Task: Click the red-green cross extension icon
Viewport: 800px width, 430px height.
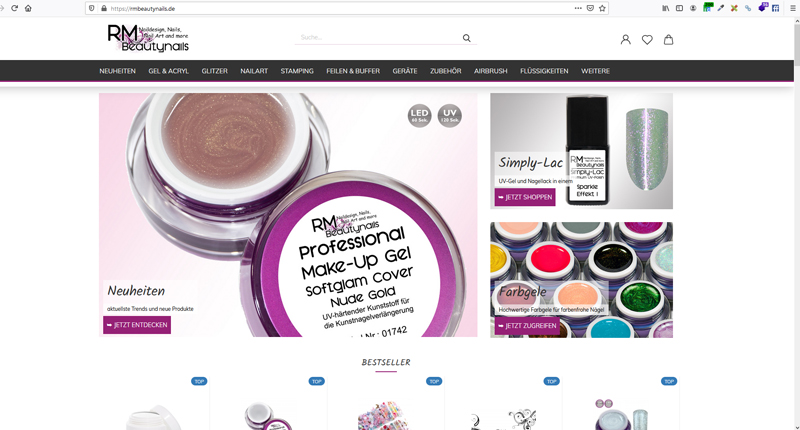Action: coord(734,8)
